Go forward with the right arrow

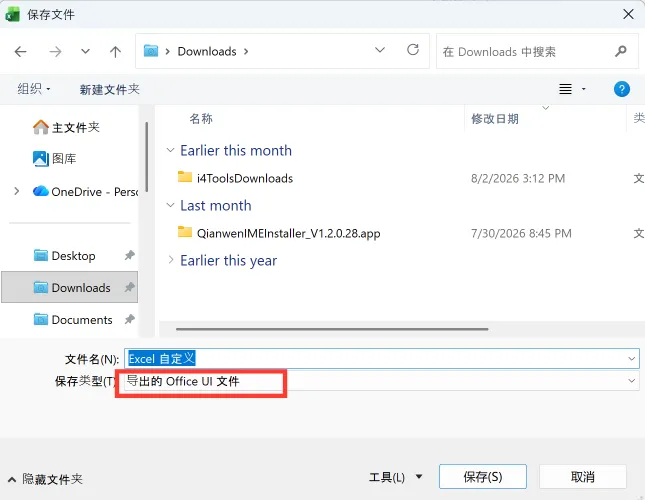(x=55, y=51)
